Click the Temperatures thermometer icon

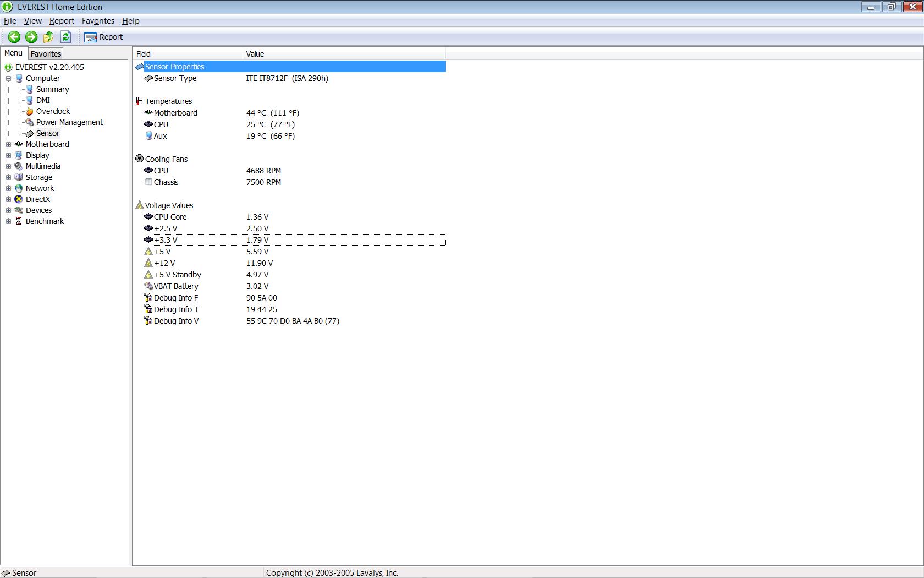139,101
